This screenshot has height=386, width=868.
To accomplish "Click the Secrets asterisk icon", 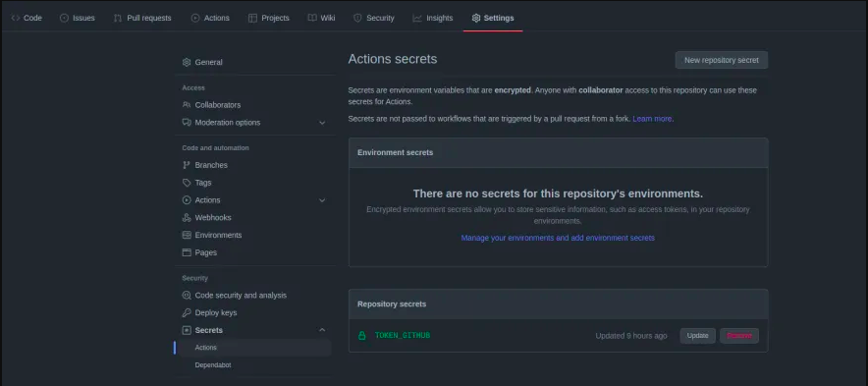I will [187, 330].
